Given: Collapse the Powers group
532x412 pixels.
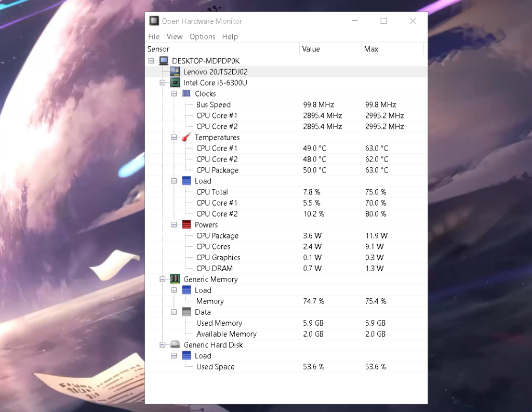Looking at the screenshot, I should [x=174, y=224].
